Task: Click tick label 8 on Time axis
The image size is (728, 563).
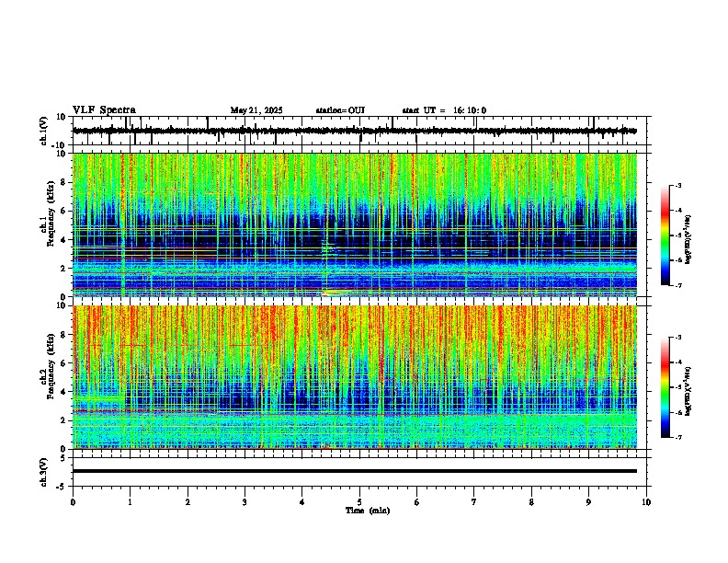Action: point(531,502)
